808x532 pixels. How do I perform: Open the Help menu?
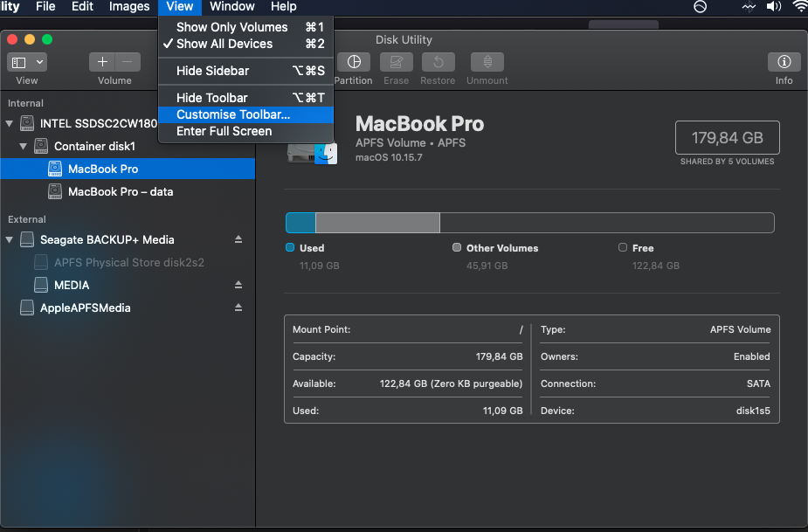(x=283, y=7)
